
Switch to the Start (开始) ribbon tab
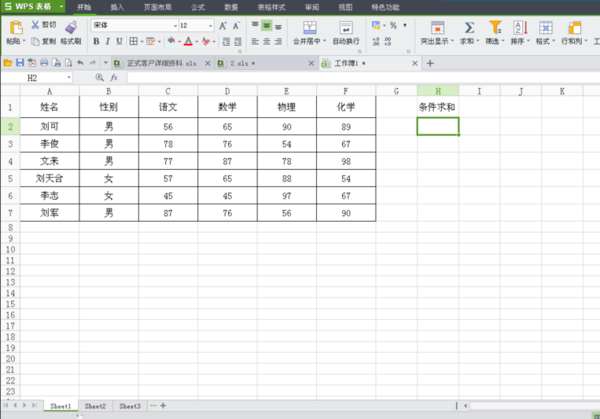84,7
